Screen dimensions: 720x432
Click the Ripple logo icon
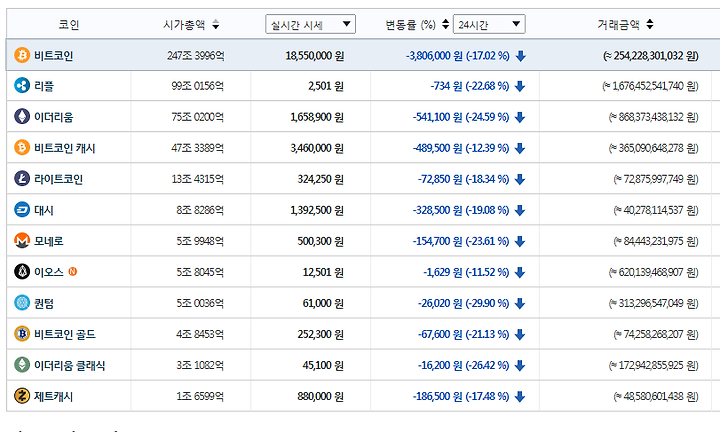[22, 86]
